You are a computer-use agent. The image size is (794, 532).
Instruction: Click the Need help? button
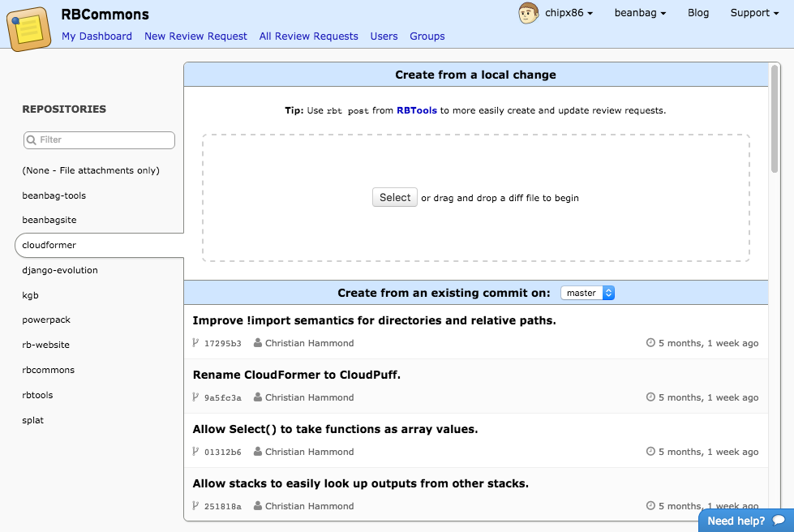click(746, 521)
